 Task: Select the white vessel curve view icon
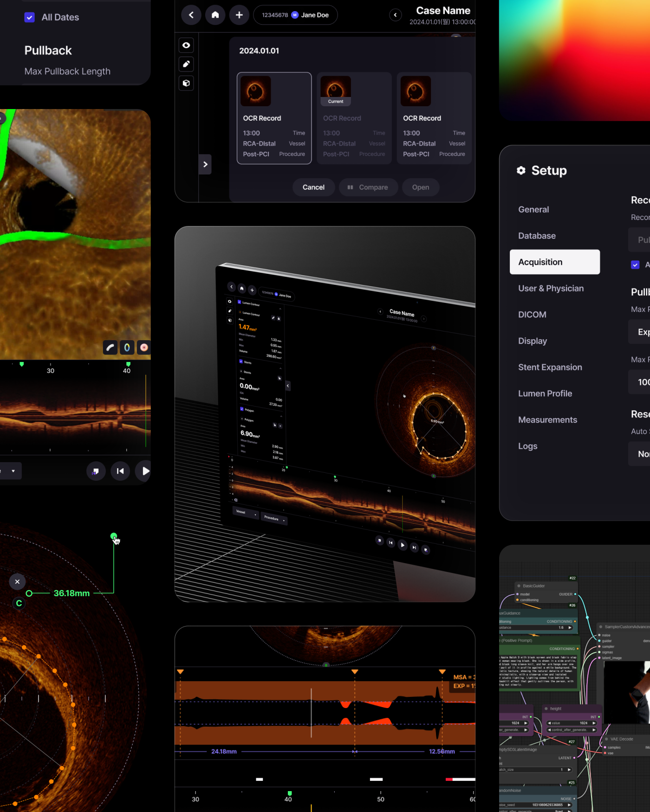pos(110,347)
